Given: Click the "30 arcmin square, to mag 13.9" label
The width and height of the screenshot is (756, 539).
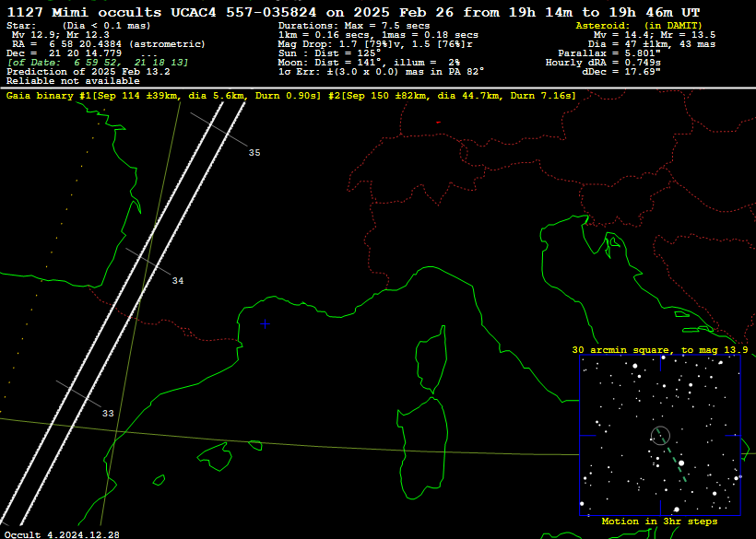Looking at the screenshot, I should point(659,350).
